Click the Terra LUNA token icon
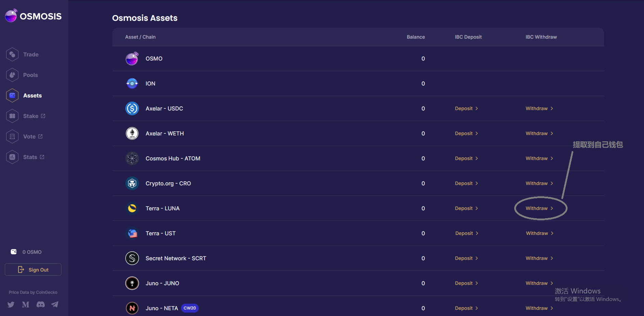Image resolution: width=644 pixels, height=316 pixels. [x=132, y=208]
